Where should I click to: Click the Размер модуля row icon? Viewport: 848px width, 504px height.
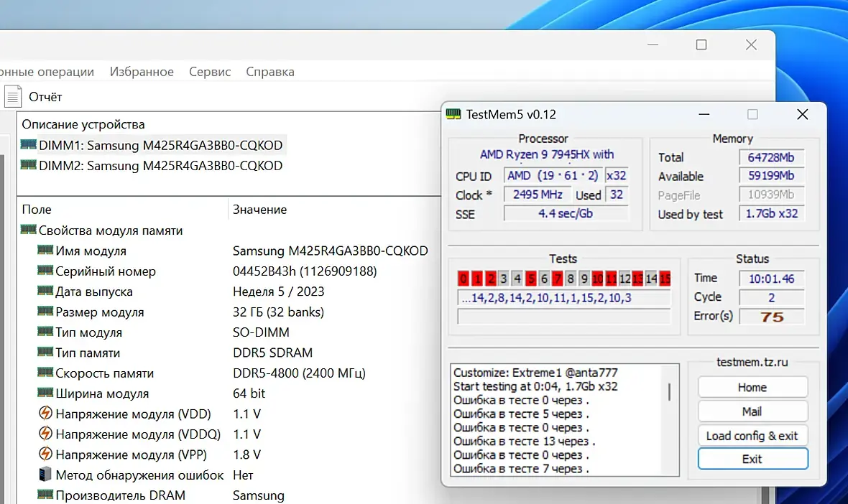(x=45, y=311)
